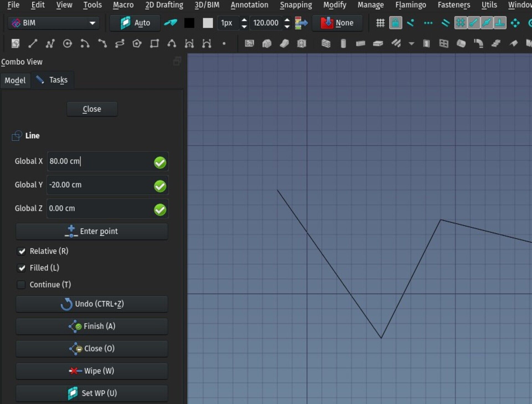Click Undo (CTRL+Z) button
The width and height of the screenshot is (532, 404).
point(92,304)
